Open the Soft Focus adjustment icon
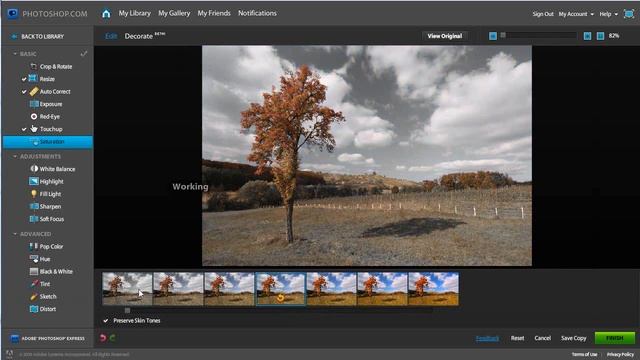Viewport: 640px width, 360px height. (34, 219)
